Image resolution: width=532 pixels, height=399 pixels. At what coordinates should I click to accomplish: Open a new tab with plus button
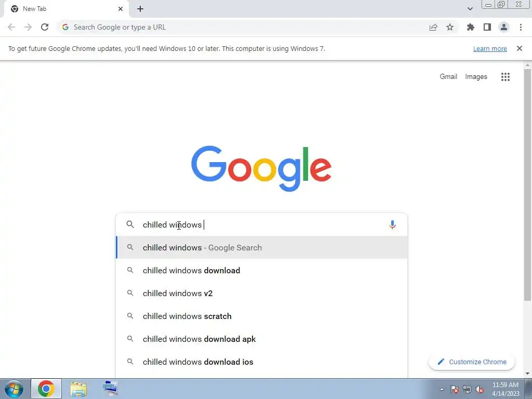140,9
